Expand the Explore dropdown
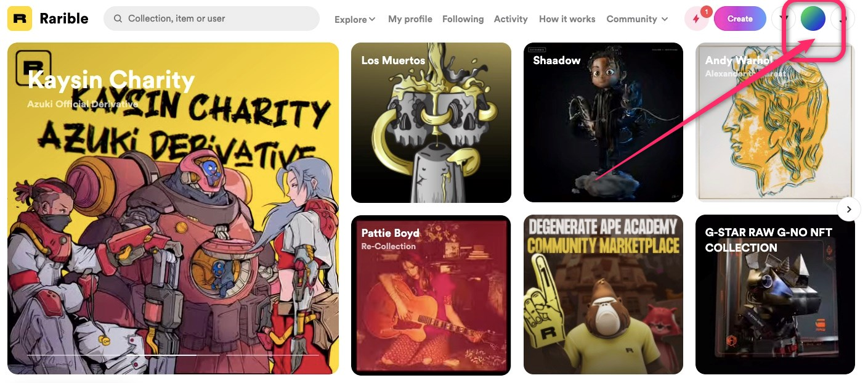Image resolution: width=868 pixels, height=383 pixels. click(355, 19)
